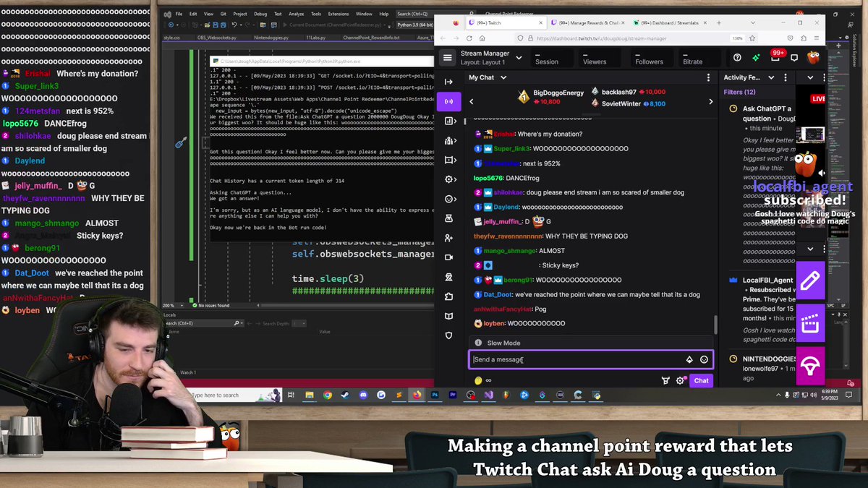Open Filters (12) in Activity Feed
The width and height of the screenshot is (868, 488).
coord(739,92)
